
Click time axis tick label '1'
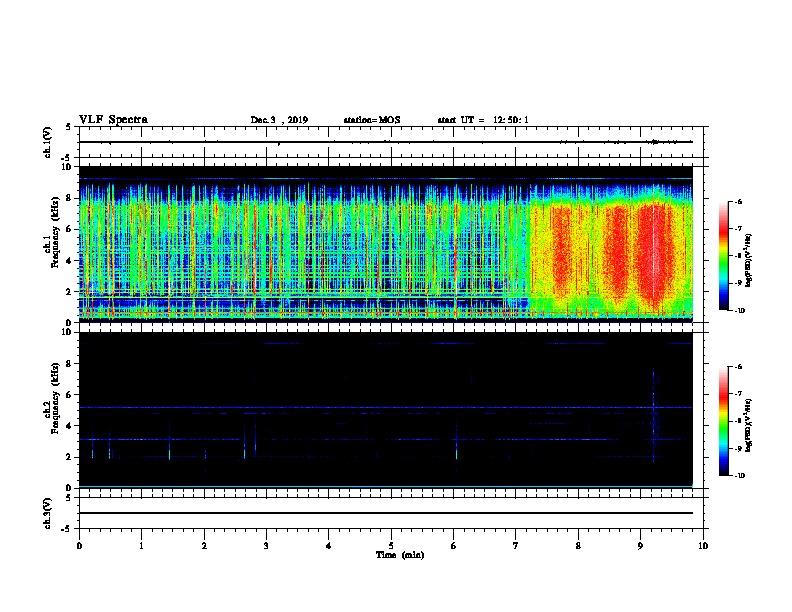141,546
